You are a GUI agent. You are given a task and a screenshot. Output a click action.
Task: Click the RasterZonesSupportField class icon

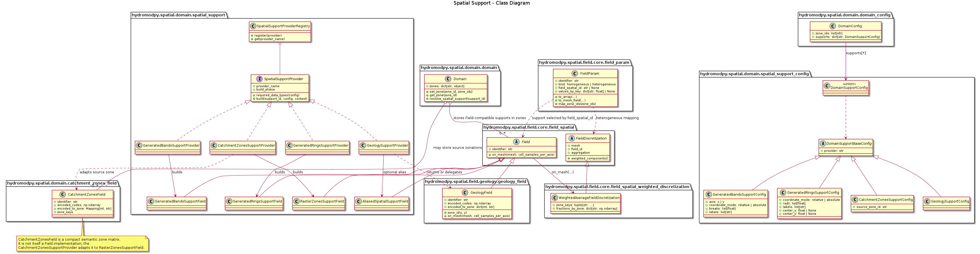pyautogui.click(x=296, y=201)
